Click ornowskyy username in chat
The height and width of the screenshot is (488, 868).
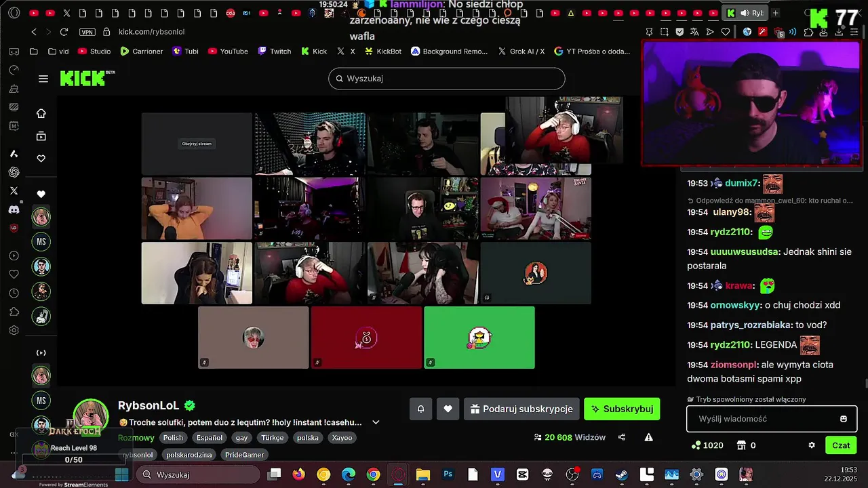click(x=736, y=305)
